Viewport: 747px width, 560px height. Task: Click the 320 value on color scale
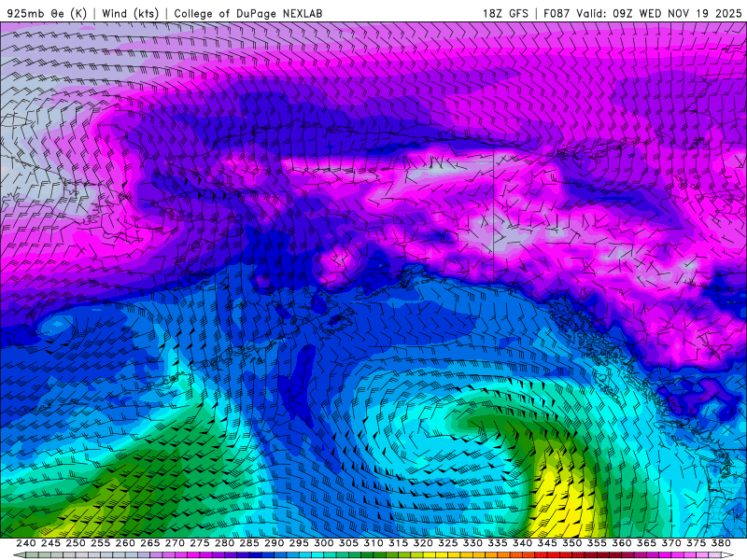tap(423, 543)
